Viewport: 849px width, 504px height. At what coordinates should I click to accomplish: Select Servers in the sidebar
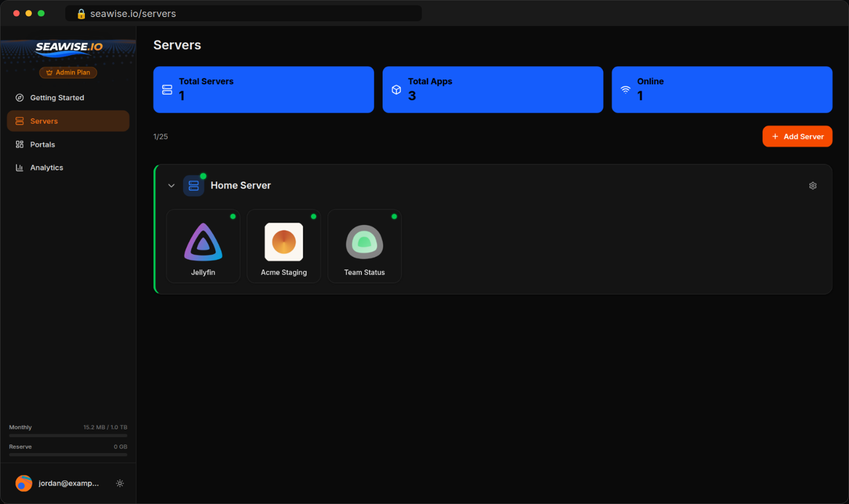[68, 121]
